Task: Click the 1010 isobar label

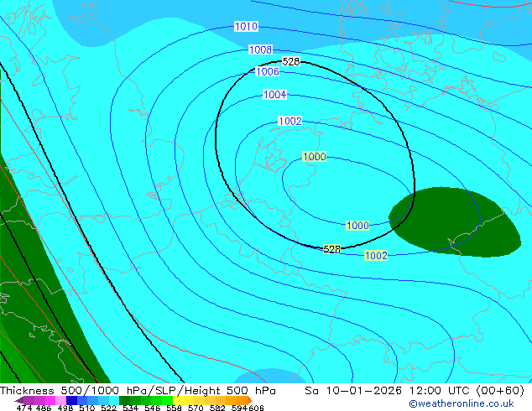Action: click(247, 26)
